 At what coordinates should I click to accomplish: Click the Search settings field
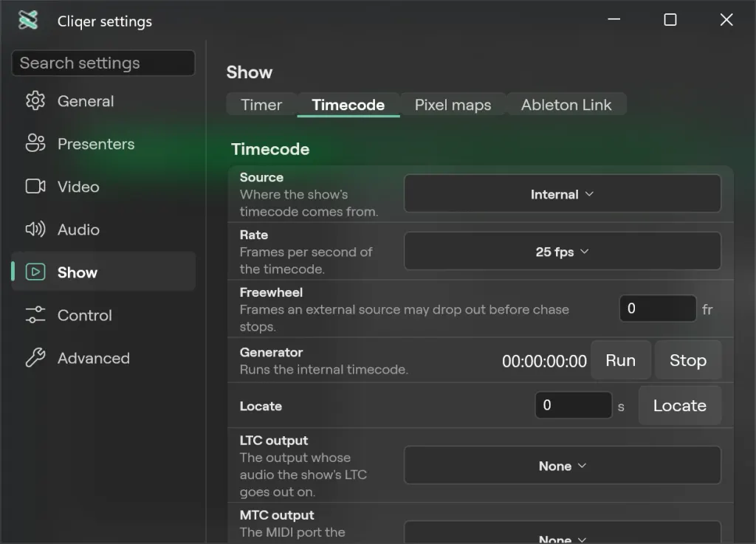pyautogui.click(x=103, y=63)
